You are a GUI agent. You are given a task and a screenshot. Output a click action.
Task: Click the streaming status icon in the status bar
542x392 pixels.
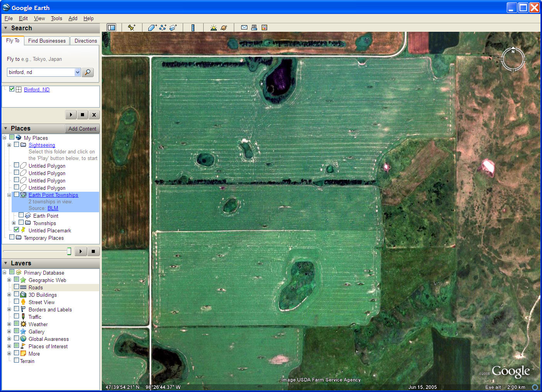point(535,387)
